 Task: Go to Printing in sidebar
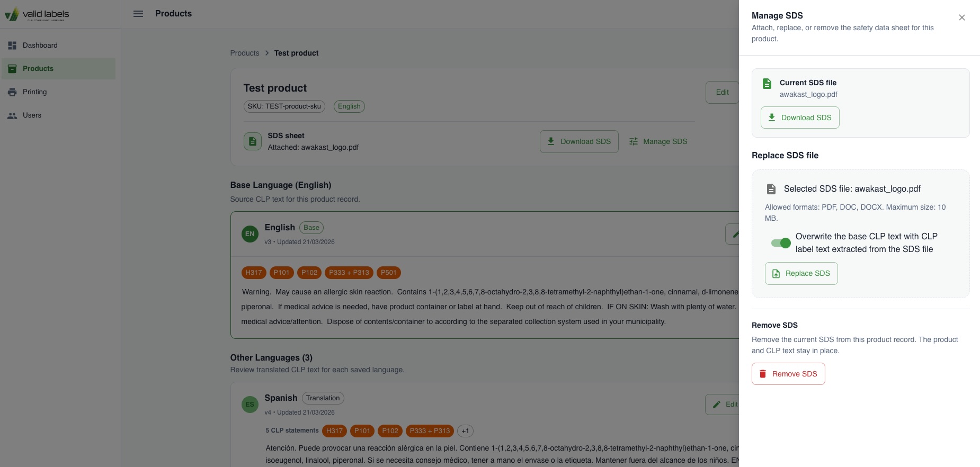point(58,92)
